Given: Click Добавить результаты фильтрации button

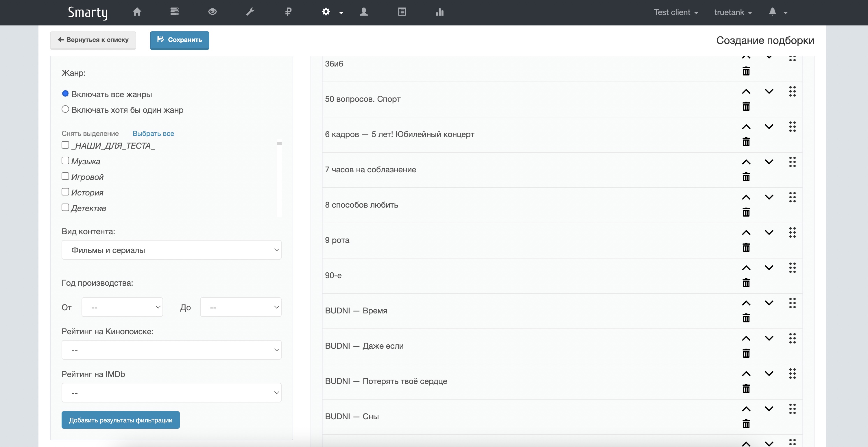Looking at the screenshot, I should pyautogui.click(x=121, y=420).
